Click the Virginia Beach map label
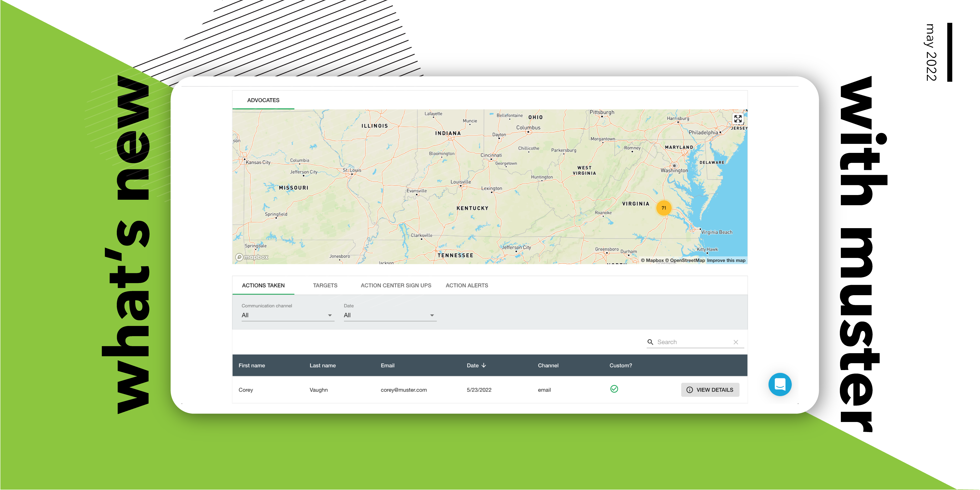980x490 pixels. [x=716, y=232]
